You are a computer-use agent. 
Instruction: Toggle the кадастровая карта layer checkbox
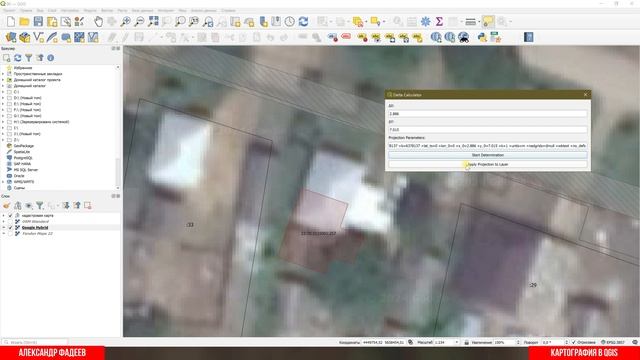[11, 216]
